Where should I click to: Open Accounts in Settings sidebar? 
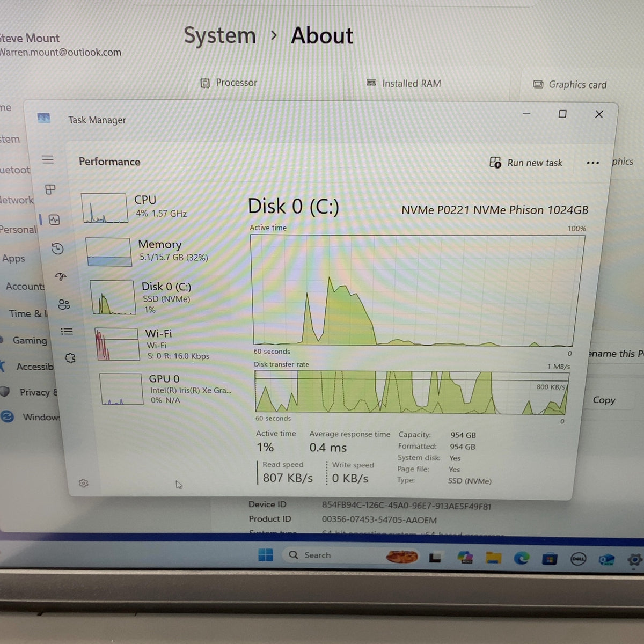click(x=25, y=286)
